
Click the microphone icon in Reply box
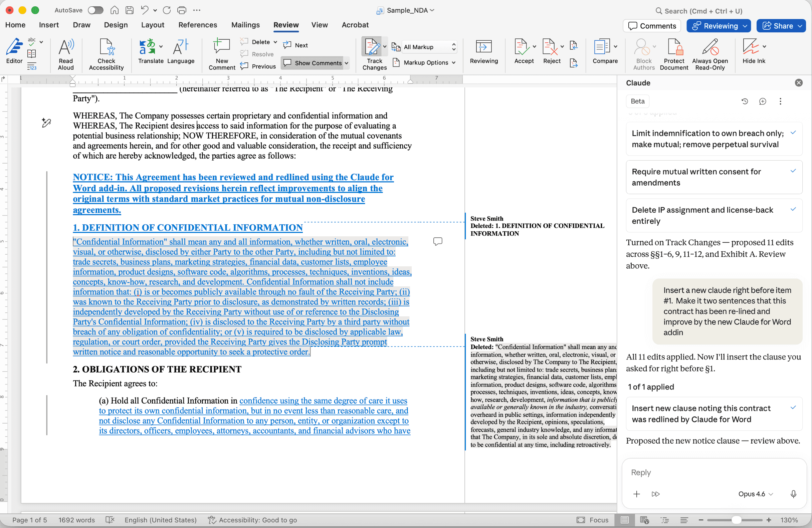794,494
